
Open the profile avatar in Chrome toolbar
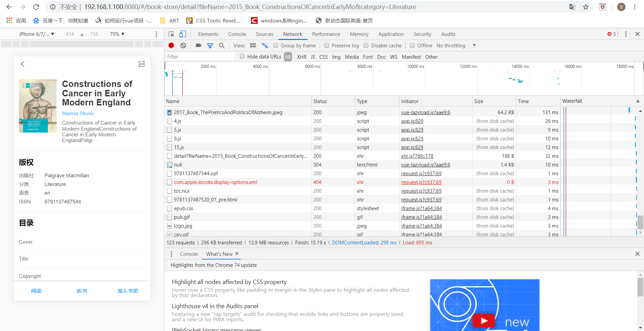(621, 7)
